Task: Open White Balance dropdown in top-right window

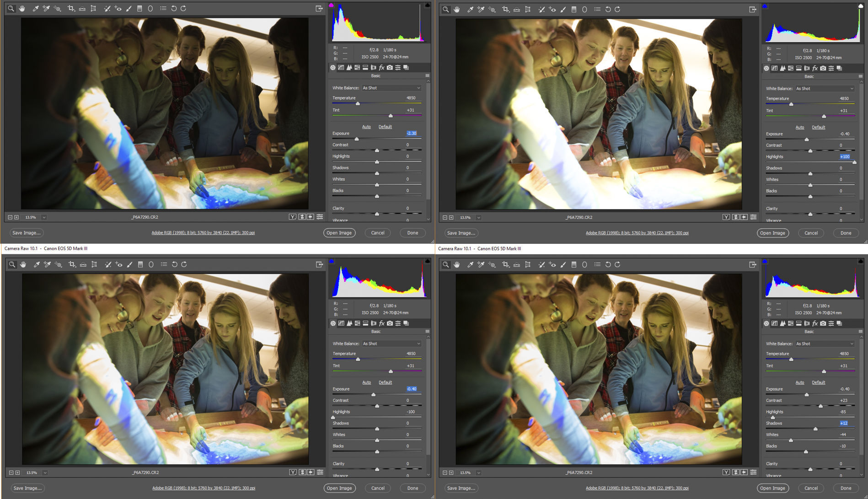Action: pyautogui.click(x=825, y=89)
